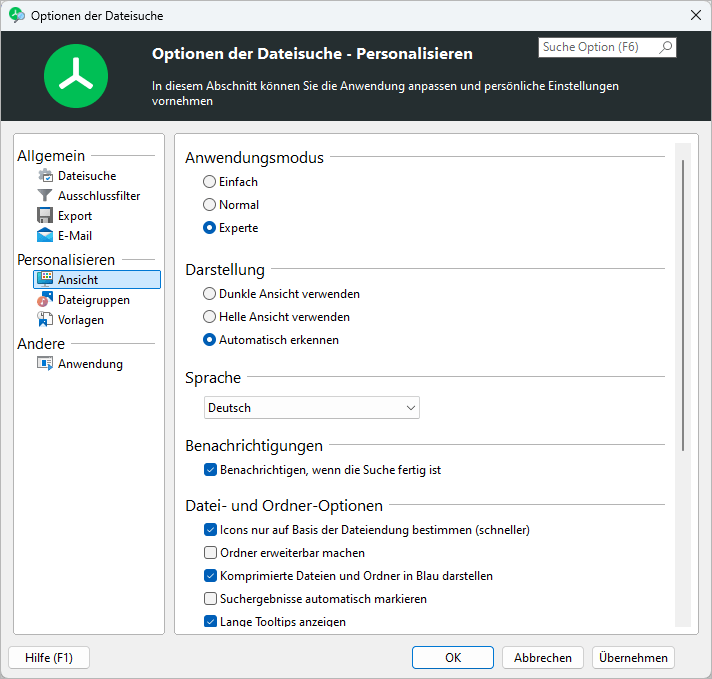The image size is (712, 679).
Task: Click the Benachrichtigungen heading
Action: coord(254,446)
